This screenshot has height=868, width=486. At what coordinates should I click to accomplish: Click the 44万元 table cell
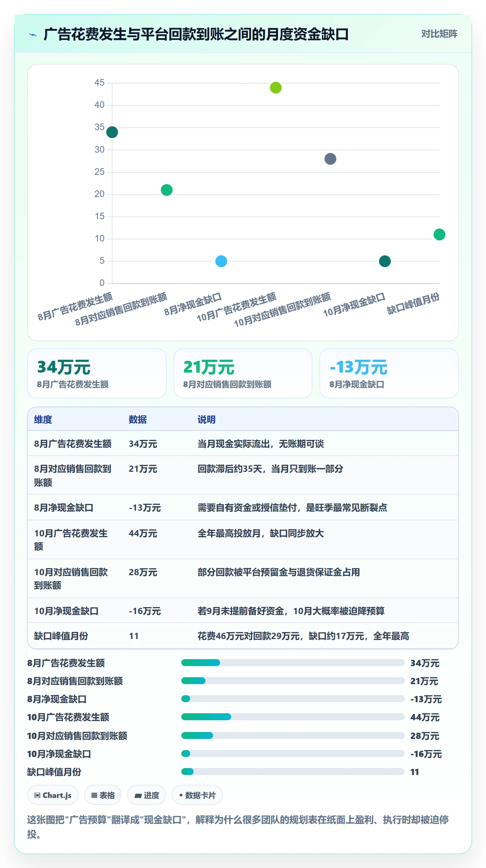pos(143,533)
